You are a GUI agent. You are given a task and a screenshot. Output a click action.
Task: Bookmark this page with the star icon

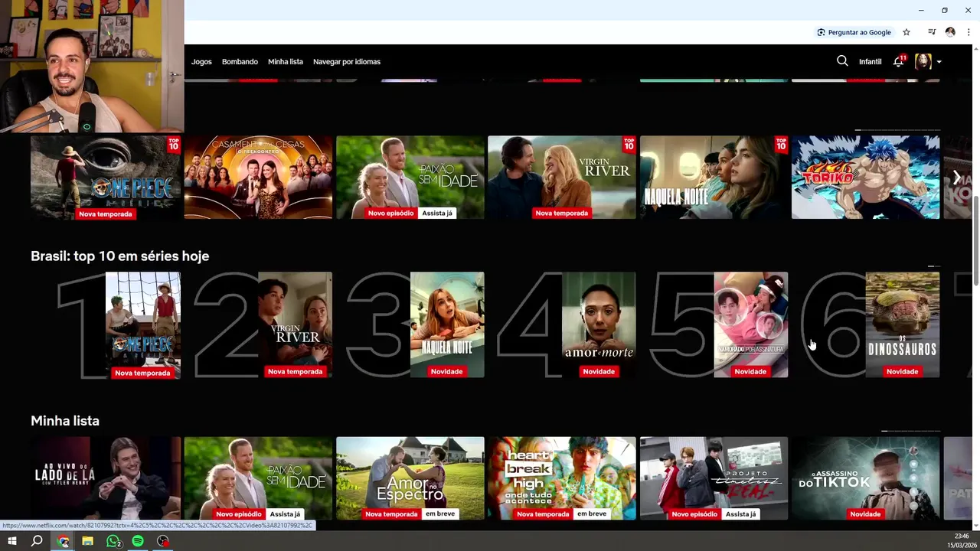point(906,32)
